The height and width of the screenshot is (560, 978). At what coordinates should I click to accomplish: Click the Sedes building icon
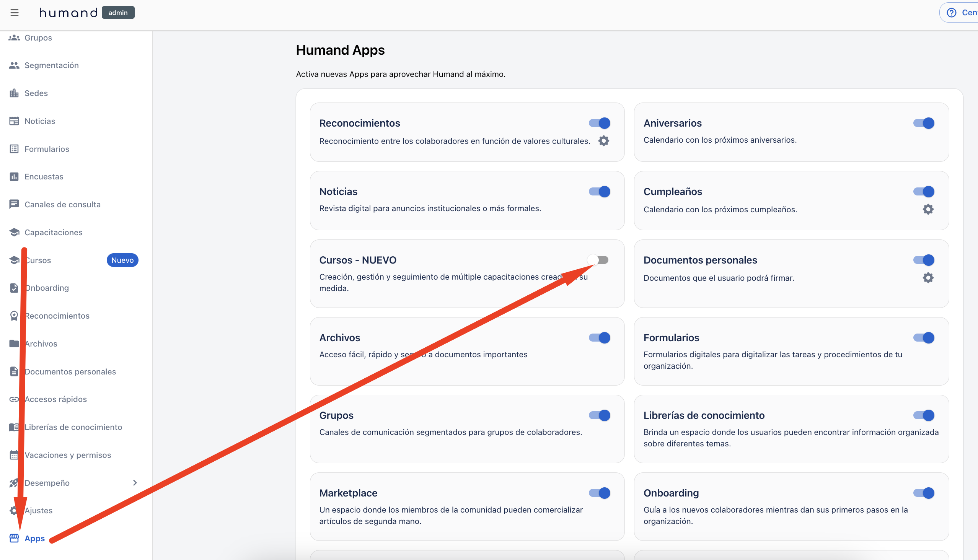pos(14,93)
